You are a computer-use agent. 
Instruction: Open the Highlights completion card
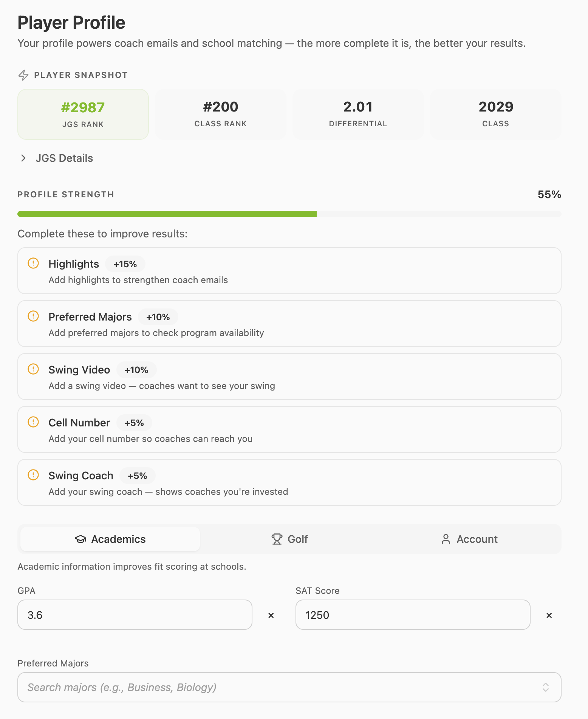(289, 270)
